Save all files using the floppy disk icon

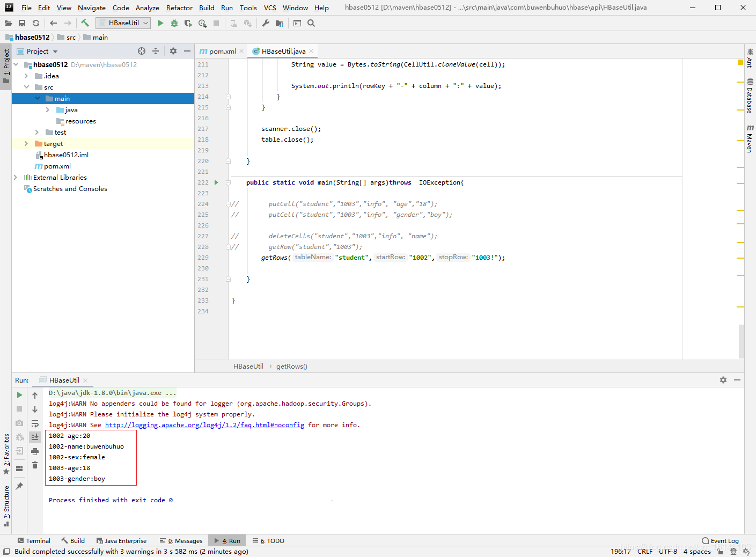click(x=22, y=23)
